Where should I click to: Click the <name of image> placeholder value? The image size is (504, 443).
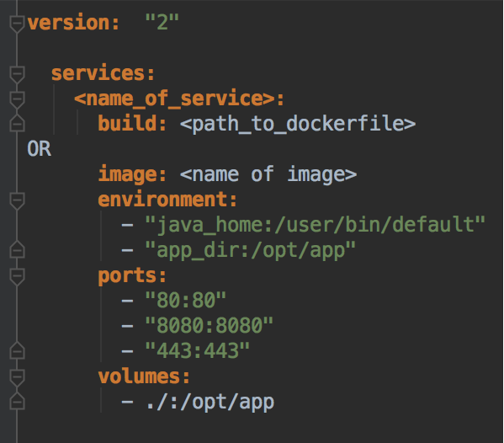[x=268, y=174]
